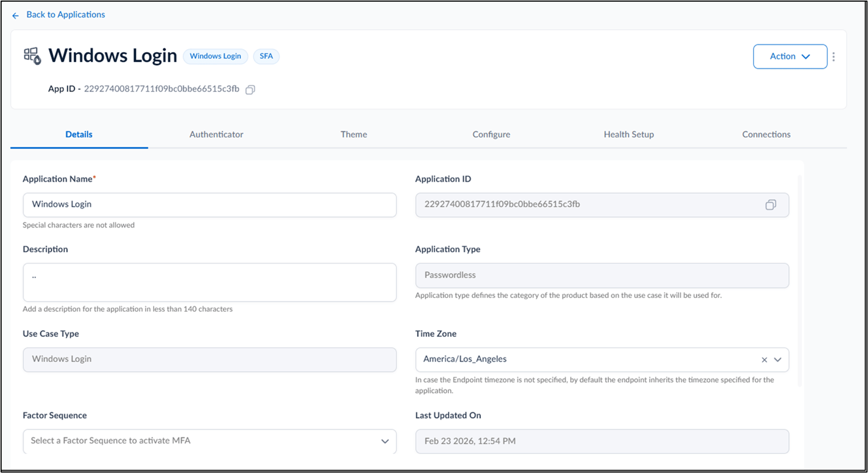Image resolution: width=868 pixels, height=473 pixels.
Task: Click the Time Zone label
Action: 436,334
